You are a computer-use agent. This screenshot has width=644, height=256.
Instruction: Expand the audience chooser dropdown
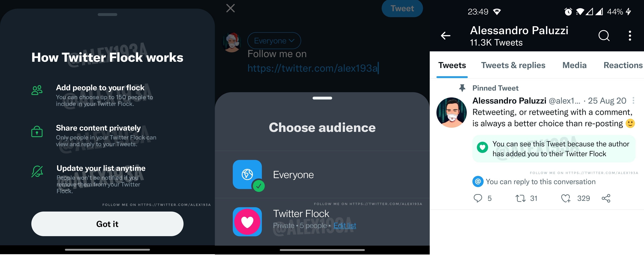(x=274, y=40)
